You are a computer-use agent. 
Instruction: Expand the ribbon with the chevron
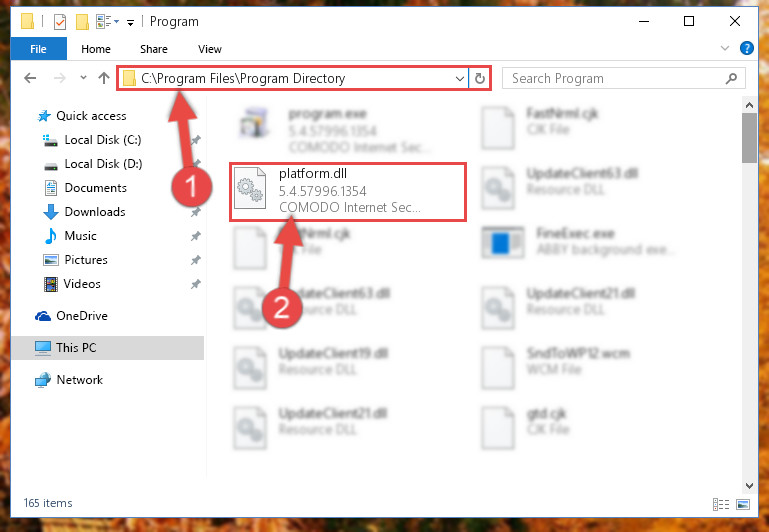pos(724,48)
